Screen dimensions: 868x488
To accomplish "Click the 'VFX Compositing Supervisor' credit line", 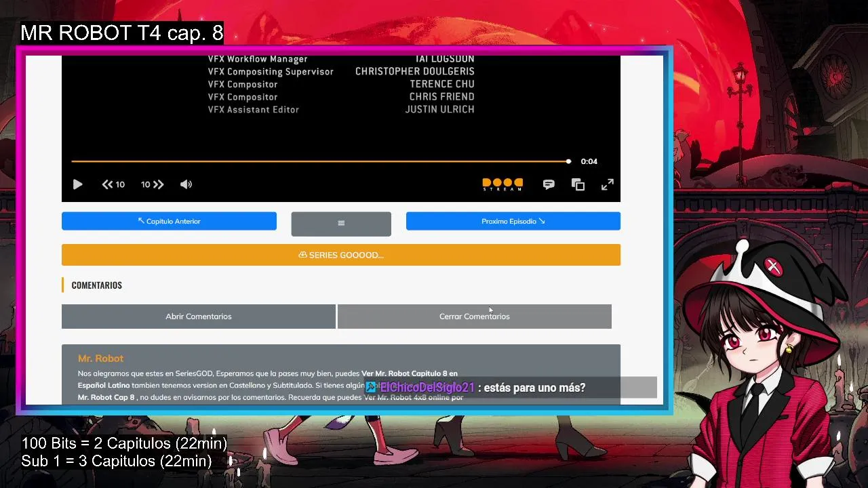I will (x=271, y=71).
